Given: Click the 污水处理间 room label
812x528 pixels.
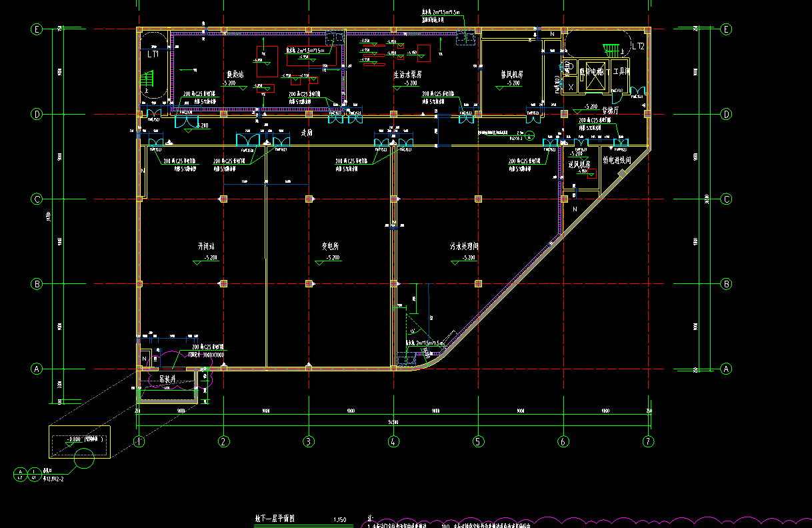Looking at the screenshot, I should click(x=464, y=247).
